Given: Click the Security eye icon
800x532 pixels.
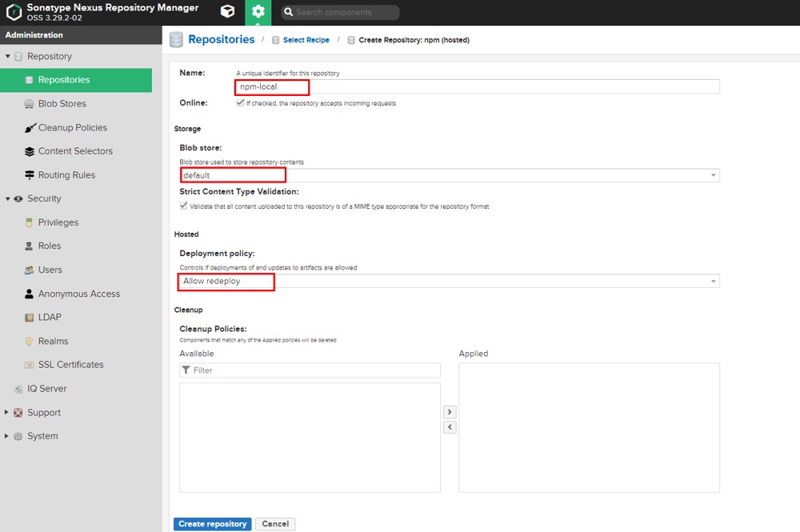Looking at the screenshot, I should [18, 198].
